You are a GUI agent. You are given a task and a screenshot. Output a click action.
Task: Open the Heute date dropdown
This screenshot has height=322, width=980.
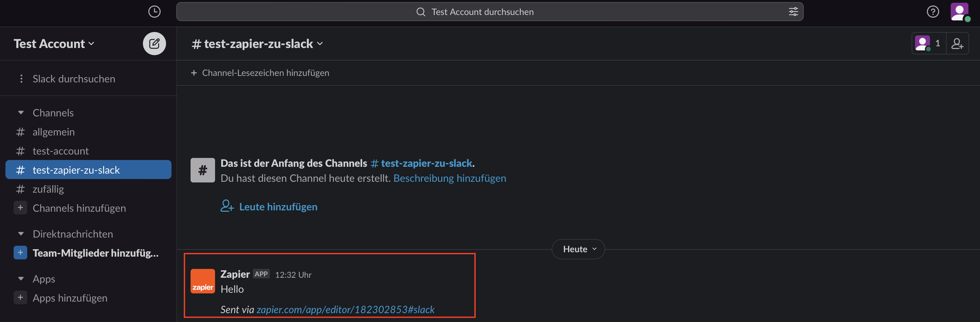pyautogui.click(x=578, y=249)
